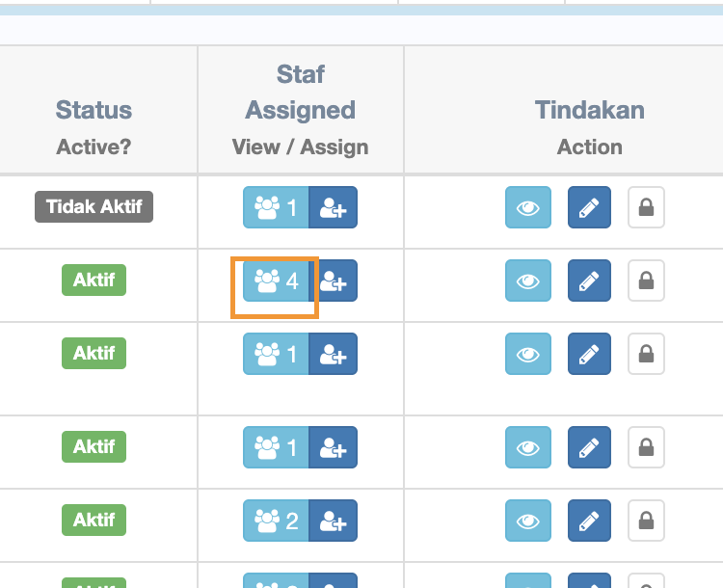723x588 pixels.
Task: View the single staff of the Tidak Aktif row
Action: [276, 207]
